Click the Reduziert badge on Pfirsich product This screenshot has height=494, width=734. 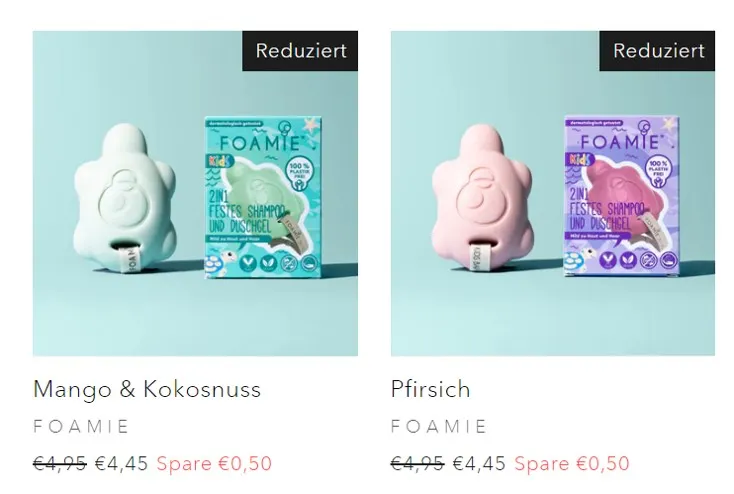pyautogui.click(x=657, y=51)
